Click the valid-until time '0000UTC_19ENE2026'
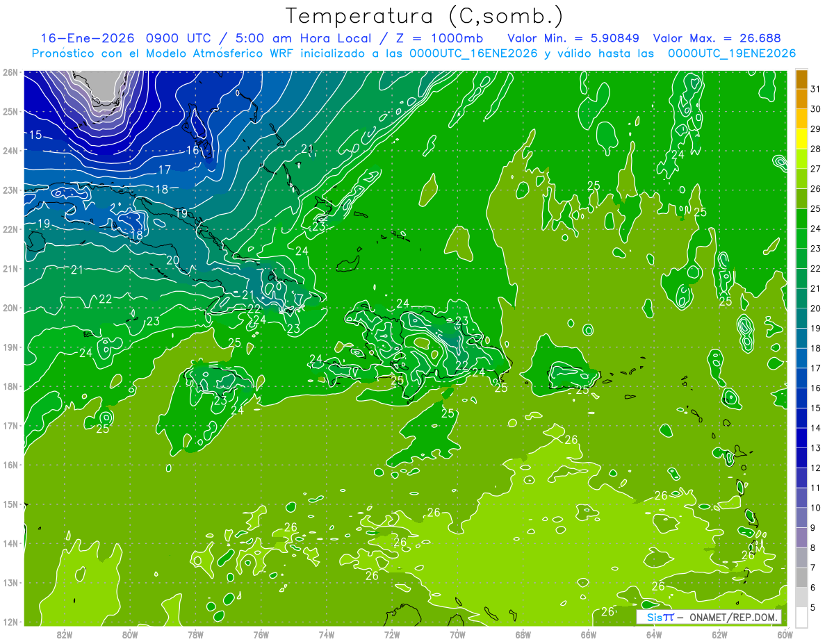This screenshot has height=644, width=834. click(x=732, y=53)
